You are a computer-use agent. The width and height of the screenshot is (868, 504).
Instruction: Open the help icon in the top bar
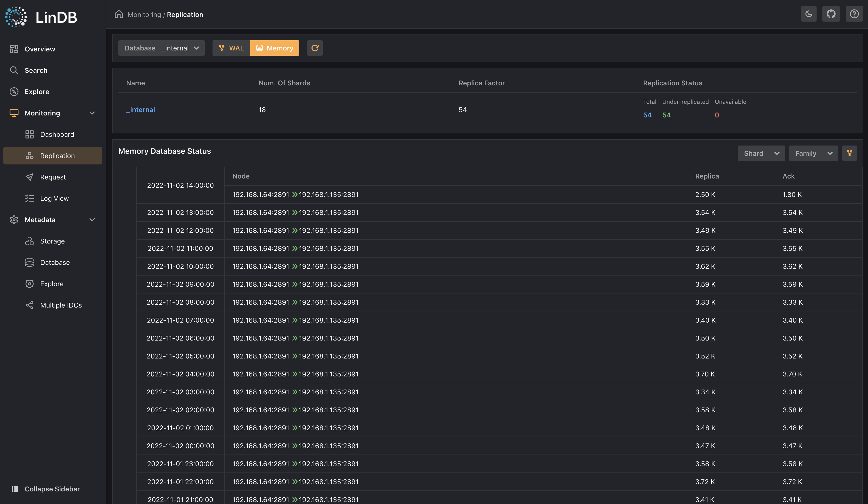tap(854, 14)
